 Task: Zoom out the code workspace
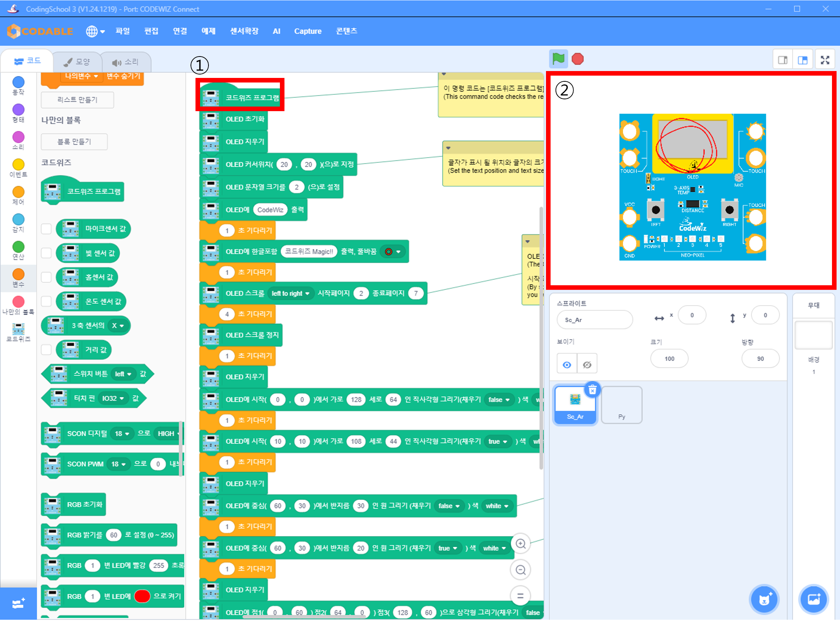click(520, 570)
